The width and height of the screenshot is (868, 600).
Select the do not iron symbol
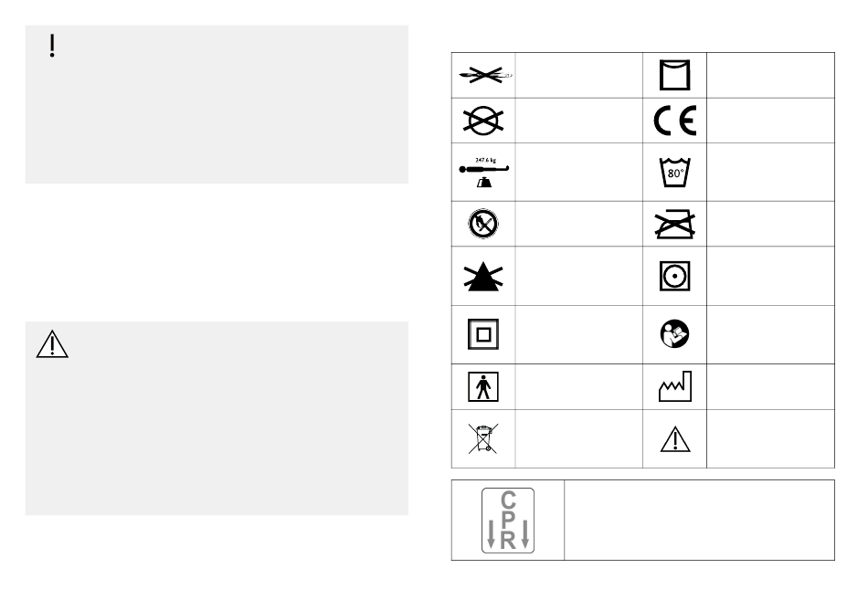[x=675, y=224]
